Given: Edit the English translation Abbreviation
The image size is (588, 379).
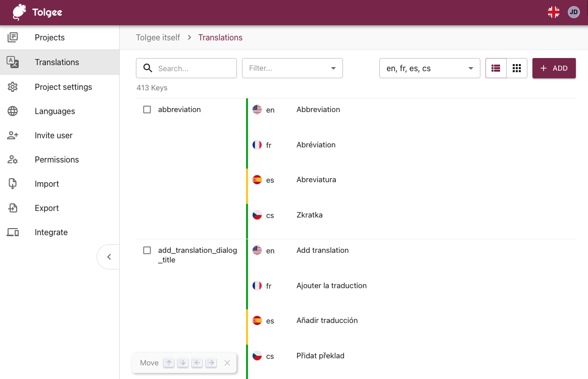Looking at the screenshot, I should coord(318,110).
